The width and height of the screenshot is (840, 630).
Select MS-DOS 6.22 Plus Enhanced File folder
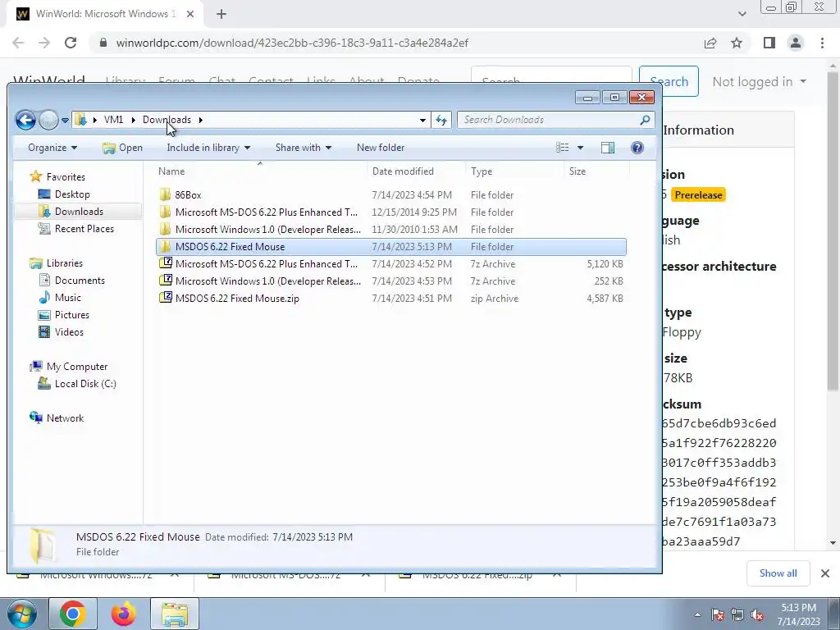point(391,212)
